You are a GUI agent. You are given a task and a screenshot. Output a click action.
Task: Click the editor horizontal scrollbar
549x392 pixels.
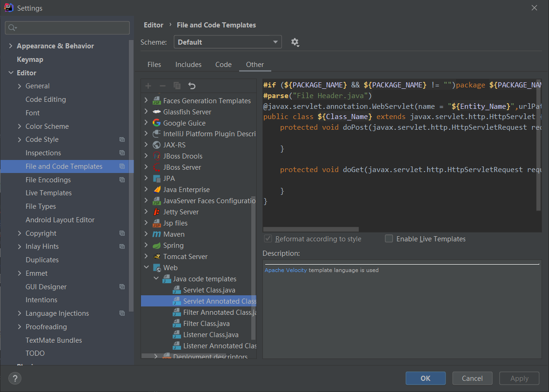311,229
